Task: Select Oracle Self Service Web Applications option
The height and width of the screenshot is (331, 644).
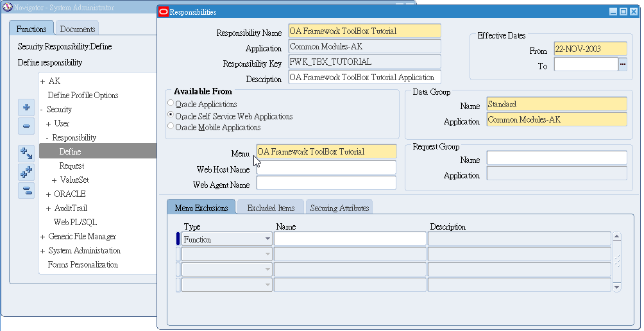Action: 171,115
